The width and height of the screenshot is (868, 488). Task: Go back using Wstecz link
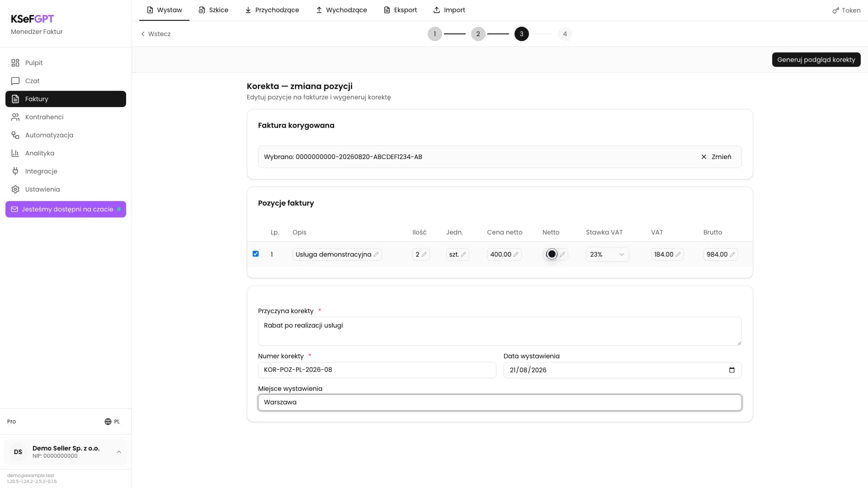(156, 34)
